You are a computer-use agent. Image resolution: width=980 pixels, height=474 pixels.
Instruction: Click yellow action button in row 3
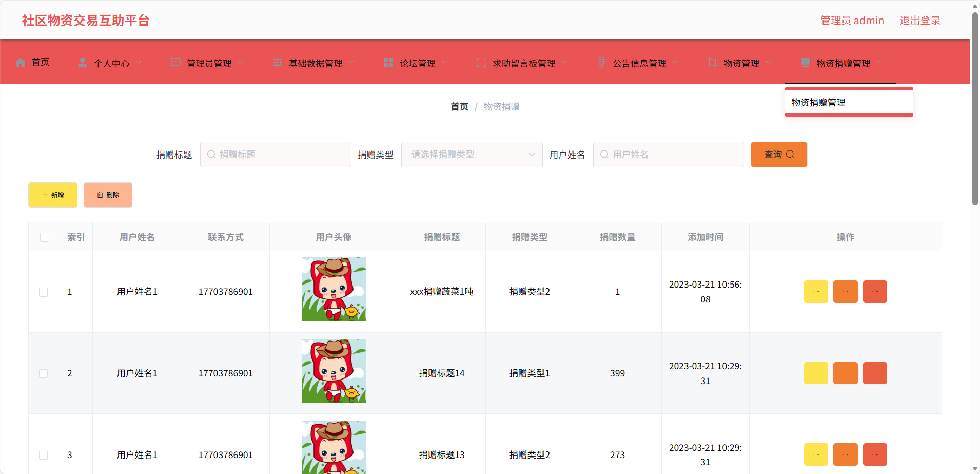pos(816,454)
